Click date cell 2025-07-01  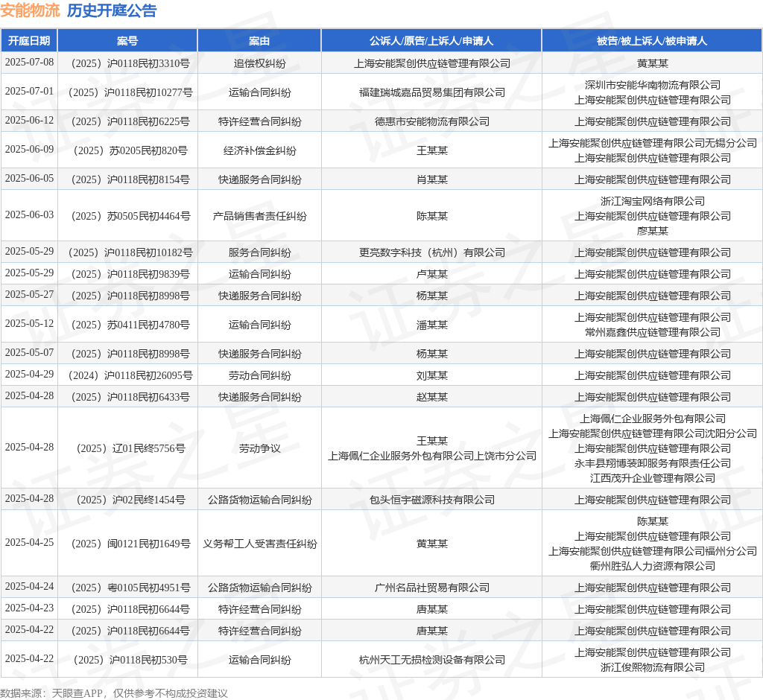[29, 92]
